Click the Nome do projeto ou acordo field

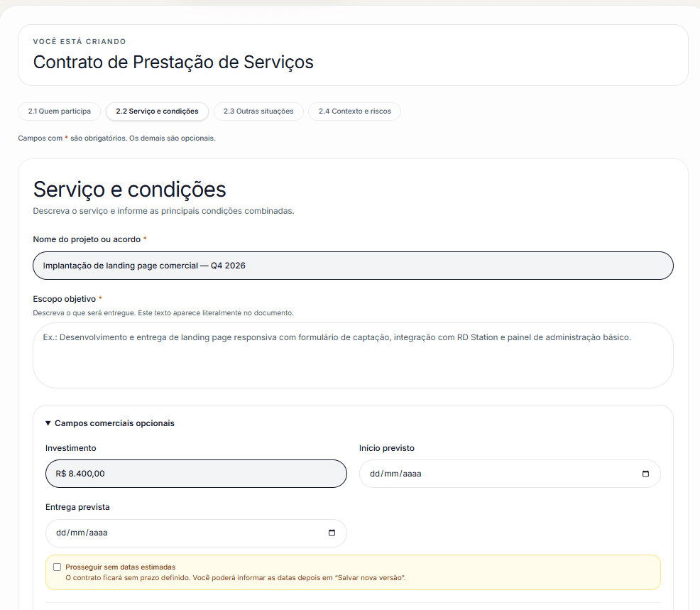point(353,266)
